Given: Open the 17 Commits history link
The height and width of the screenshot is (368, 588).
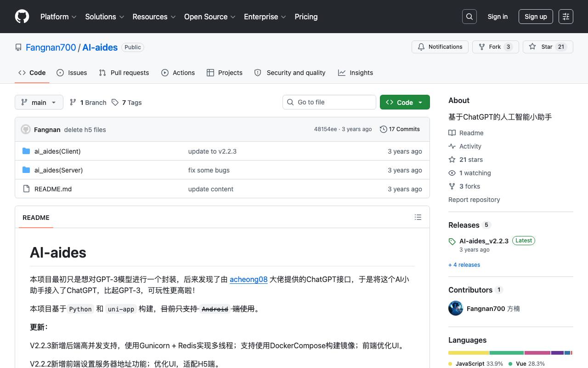Looking at the screenshot, I should [x=400, y=129].
